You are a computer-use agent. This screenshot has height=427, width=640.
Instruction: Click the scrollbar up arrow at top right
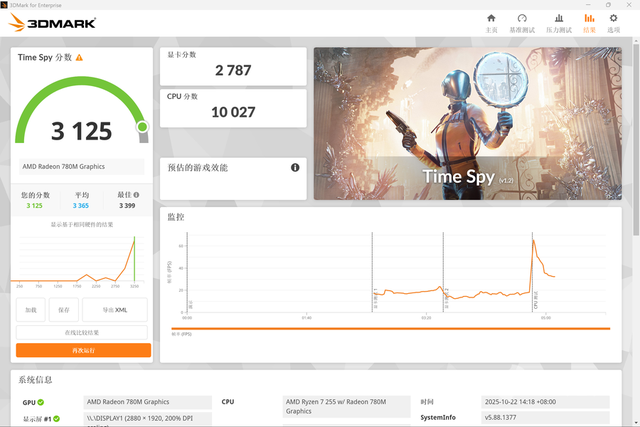coord(636,41)
